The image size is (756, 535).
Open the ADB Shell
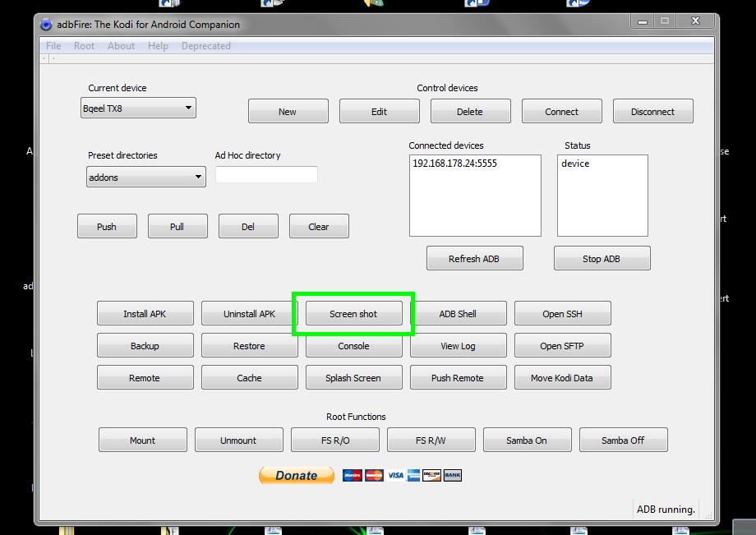coord(458,313)
